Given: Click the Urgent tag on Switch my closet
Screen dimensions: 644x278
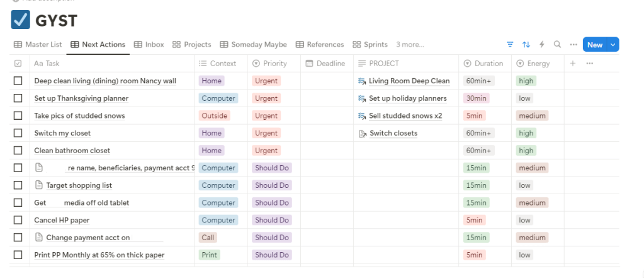Looking at the screenshot, I should (266, 134).
